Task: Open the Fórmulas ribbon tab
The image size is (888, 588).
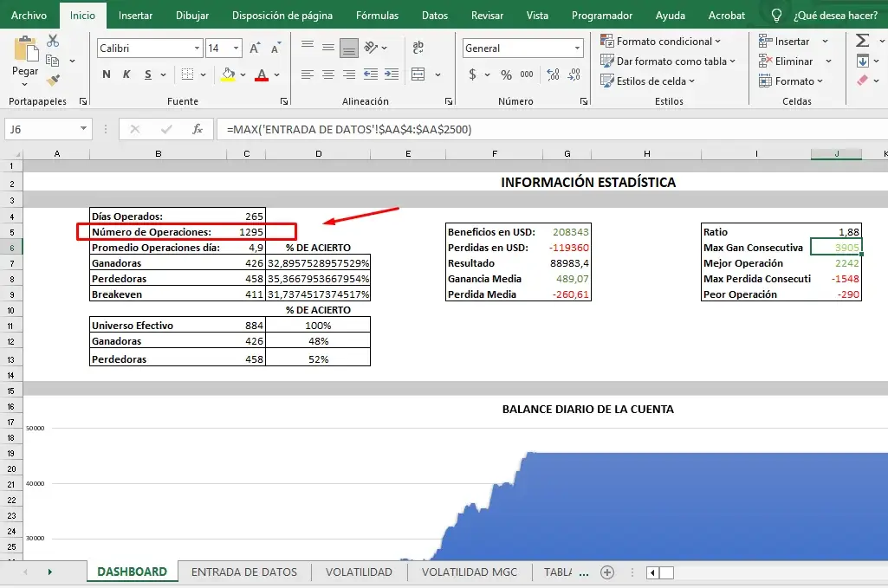Action: (x=377, y=16)
